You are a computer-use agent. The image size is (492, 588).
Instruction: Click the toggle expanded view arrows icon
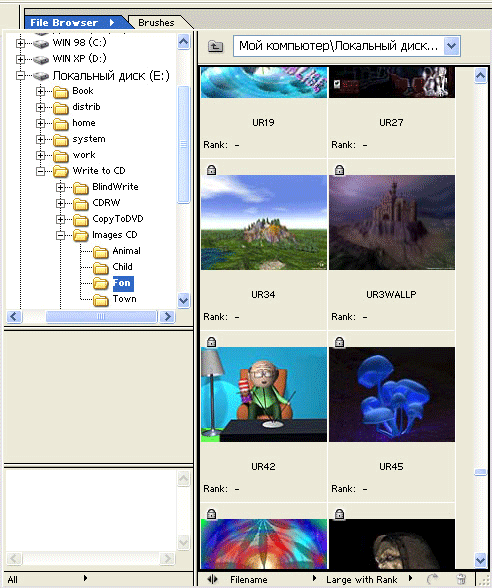click(212, 579)
